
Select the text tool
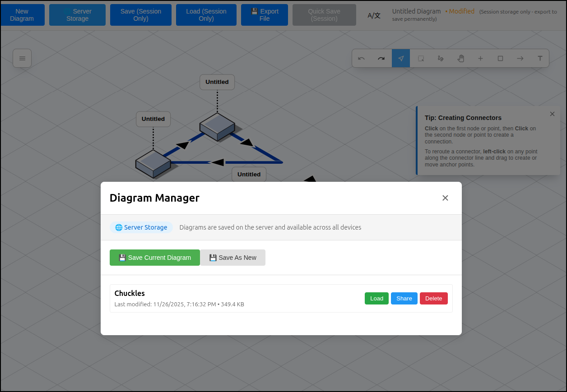(540, 59)
